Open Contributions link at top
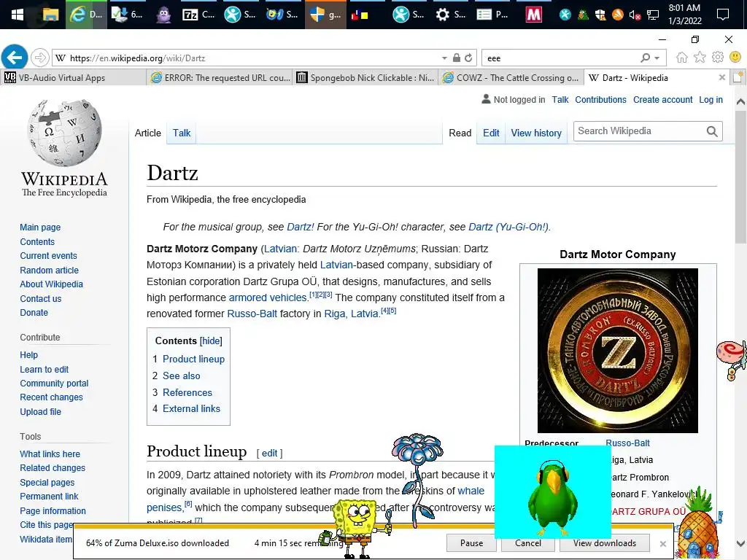 click(600, 99)
